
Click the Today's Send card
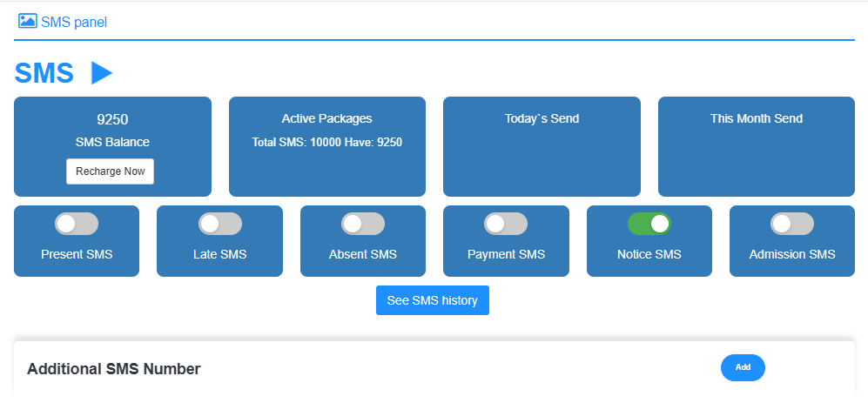542,147
